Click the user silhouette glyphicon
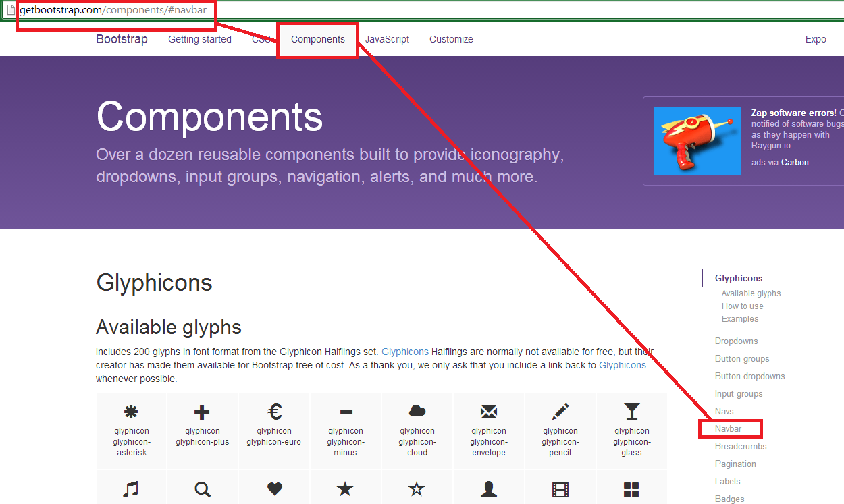 (489, 489)
